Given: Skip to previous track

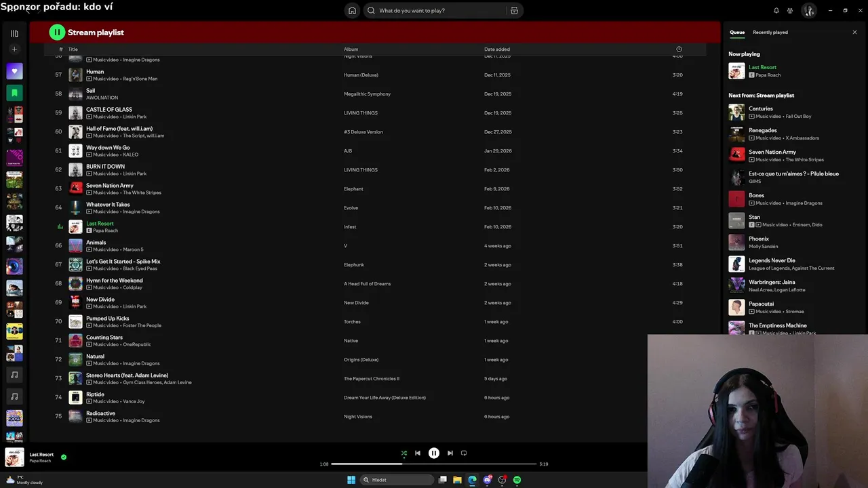Looking at the screenshot, I should click(x=418, y=453).
